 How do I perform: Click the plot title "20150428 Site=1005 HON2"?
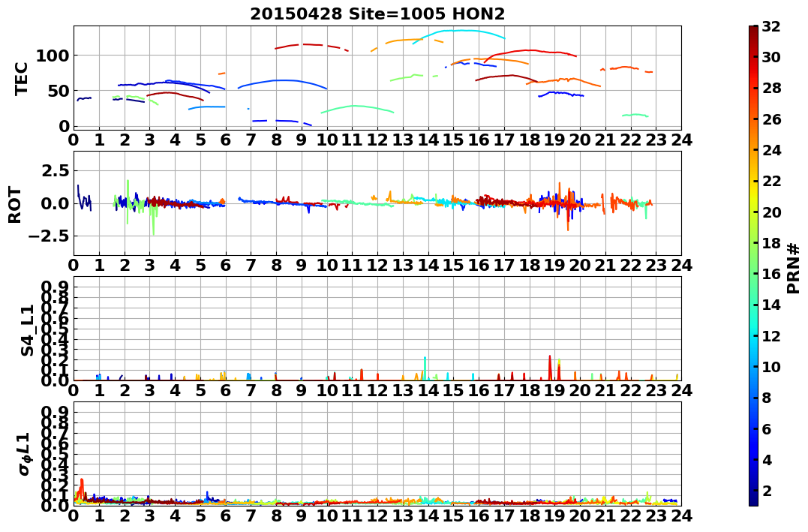[x=377, y=14]
